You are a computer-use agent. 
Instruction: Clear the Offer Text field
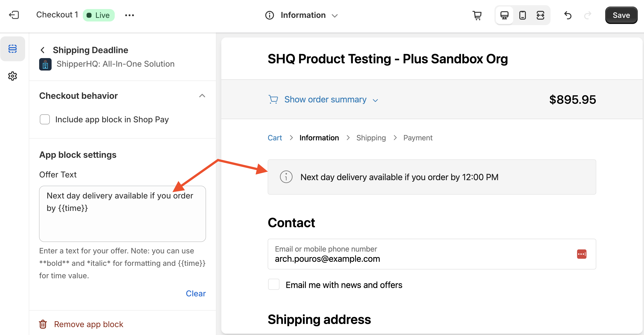(x=196, y=293)
